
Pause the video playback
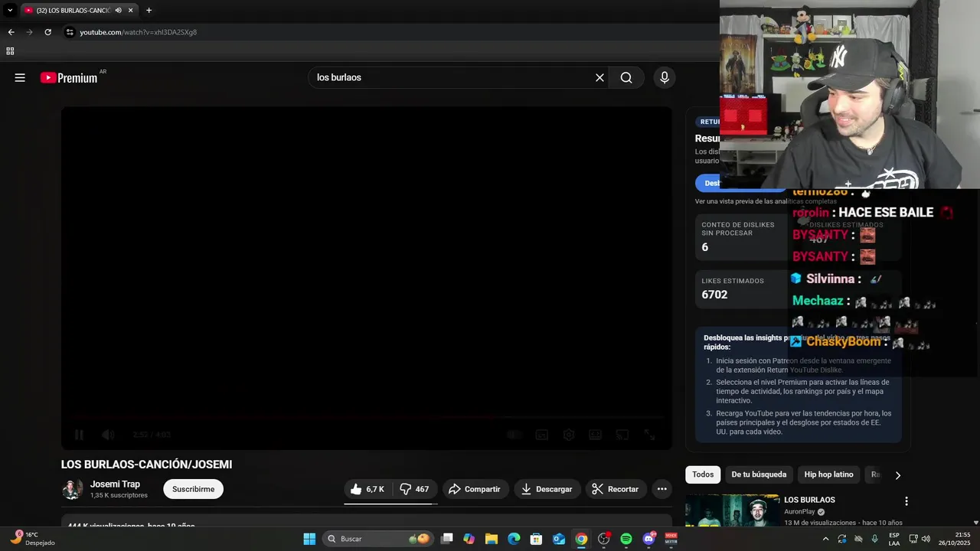tap(79, 435)
